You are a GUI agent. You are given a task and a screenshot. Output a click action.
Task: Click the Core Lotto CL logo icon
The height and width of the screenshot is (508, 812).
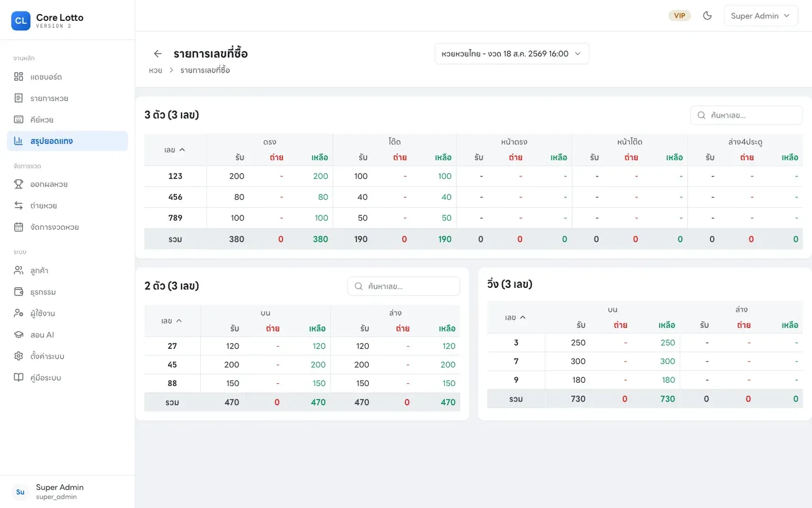(21, 21)
